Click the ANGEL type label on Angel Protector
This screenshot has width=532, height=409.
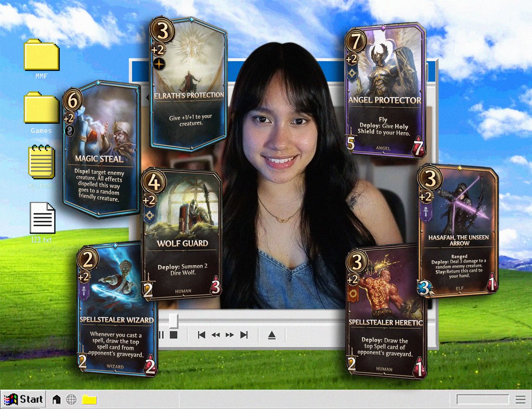pyautogui.click(x=383, y=148)
